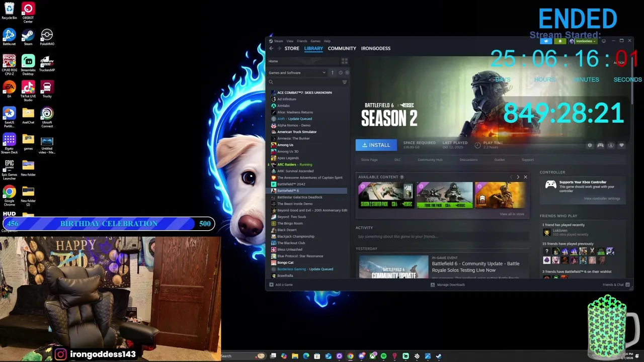Open Battlefield 6 Store Page link
Image resolution: width=644 pixels, height=362 pixels.
tap(369, 160)
